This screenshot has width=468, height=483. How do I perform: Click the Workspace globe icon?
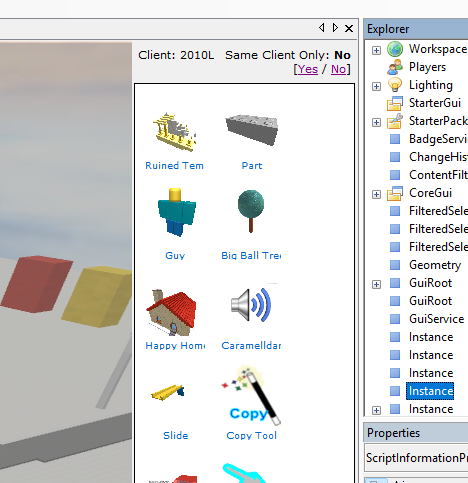coord(395,49)
